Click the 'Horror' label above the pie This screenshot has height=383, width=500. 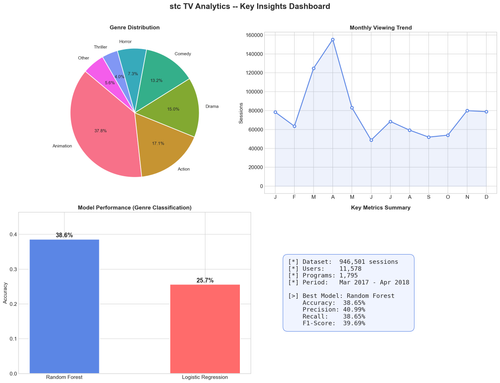pos(125,42)
